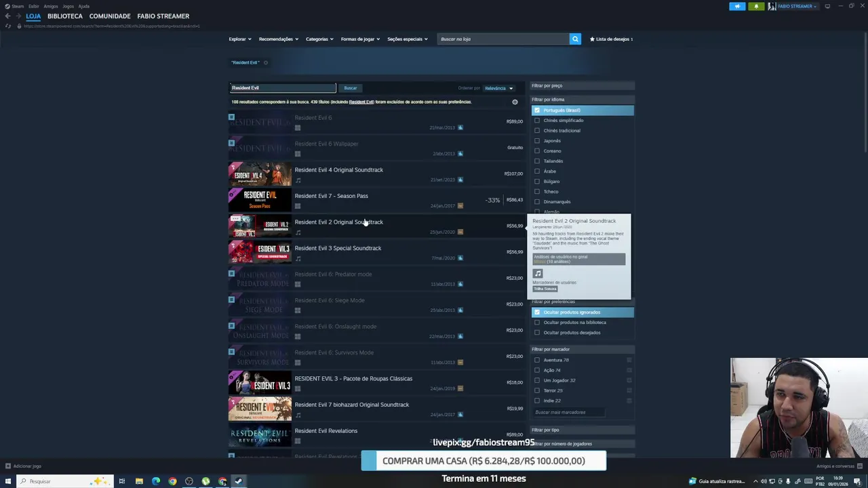The image size is (868, 488).
Task: Open the green notifications bell
Action: pyautogui.click(x=756, y=6)
